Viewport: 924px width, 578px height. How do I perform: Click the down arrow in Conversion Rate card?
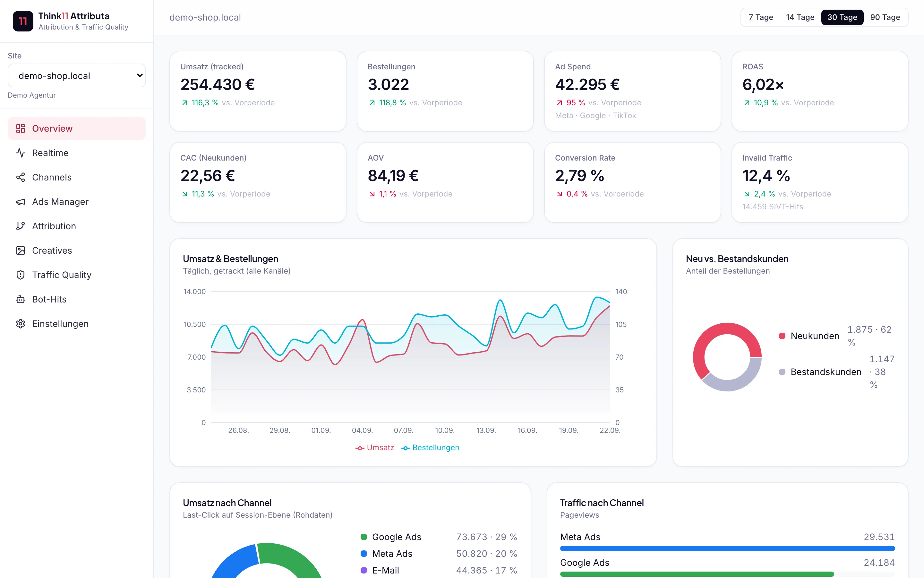[559, 194]
